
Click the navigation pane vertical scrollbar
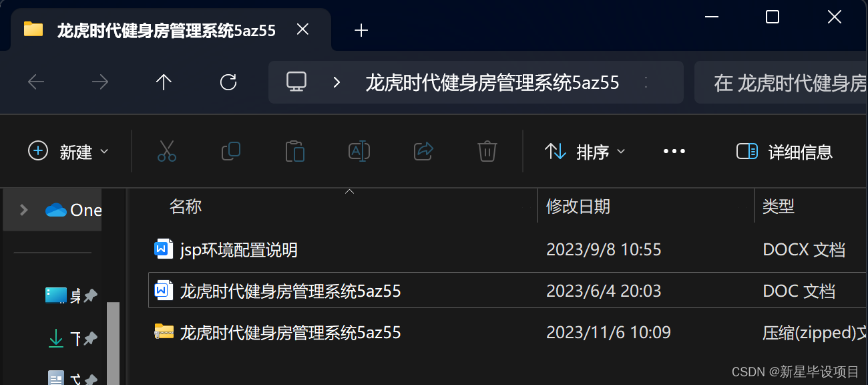[x=114, y=343]
